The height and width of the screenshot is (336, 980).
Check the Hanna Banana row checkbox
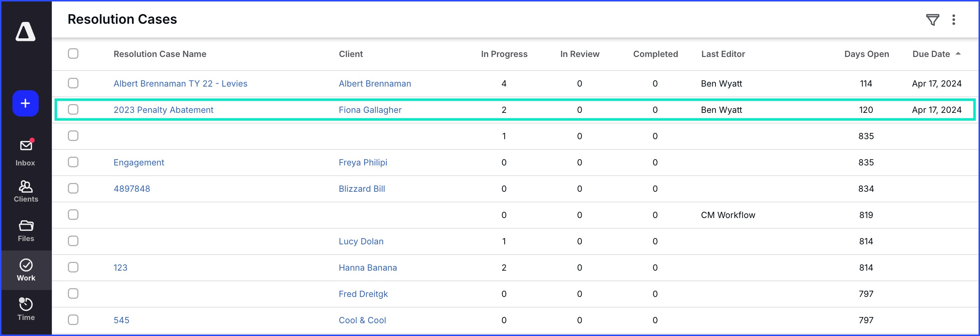(x=73, y=267)
